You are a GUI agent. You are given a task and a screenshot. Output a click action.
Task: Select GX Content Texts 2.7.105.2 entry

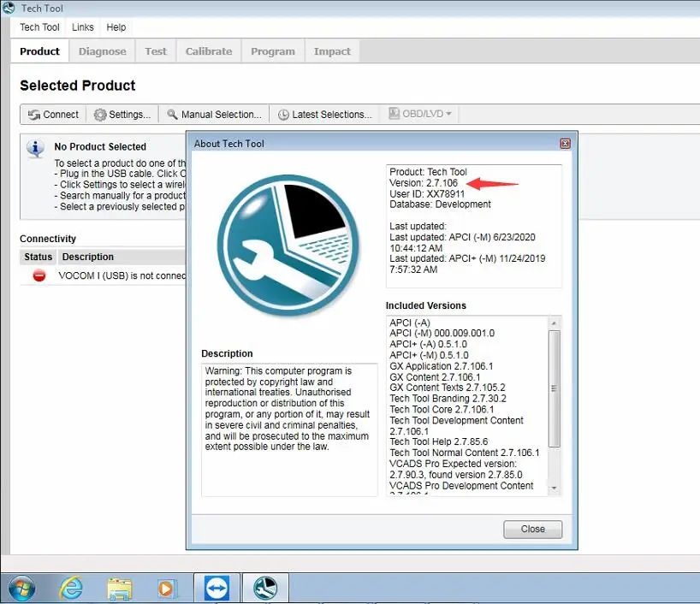pos(448,388)
